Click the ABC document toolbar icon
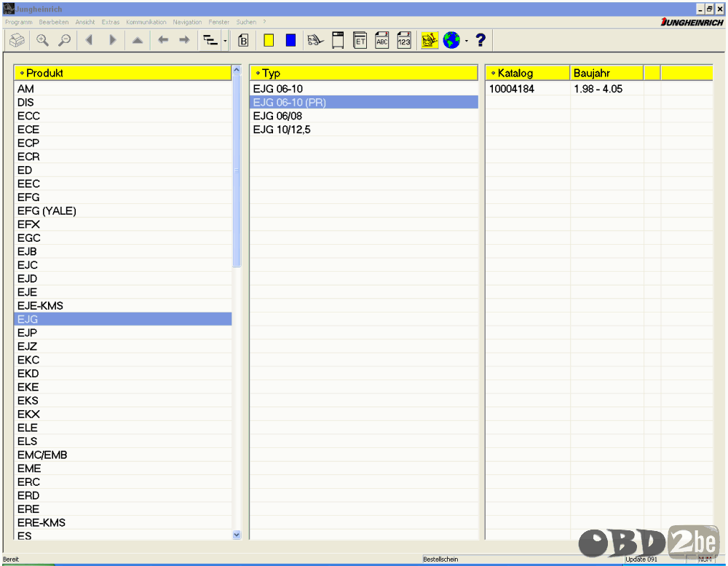 (x=382, y=41)
